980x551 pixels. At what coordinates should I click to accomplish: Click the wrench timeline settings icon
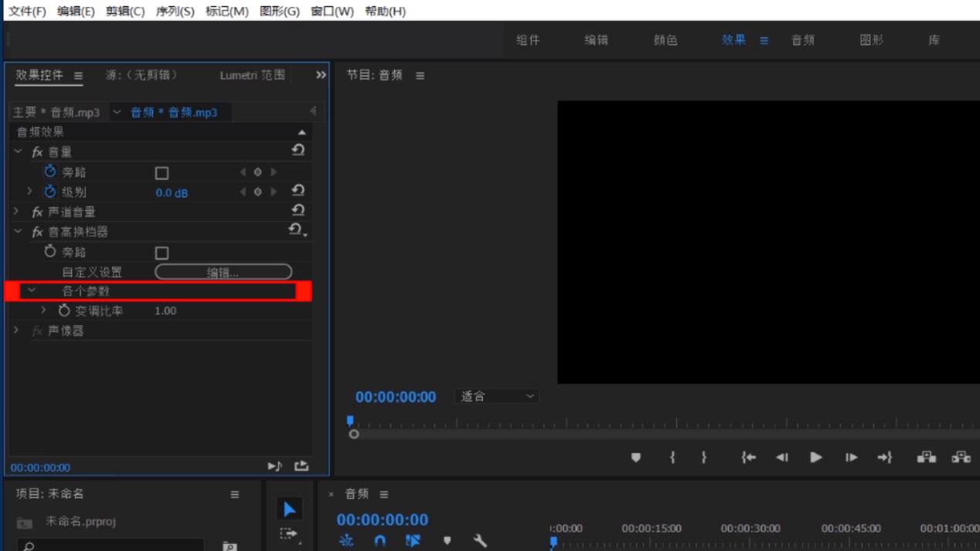coord(480,541)
